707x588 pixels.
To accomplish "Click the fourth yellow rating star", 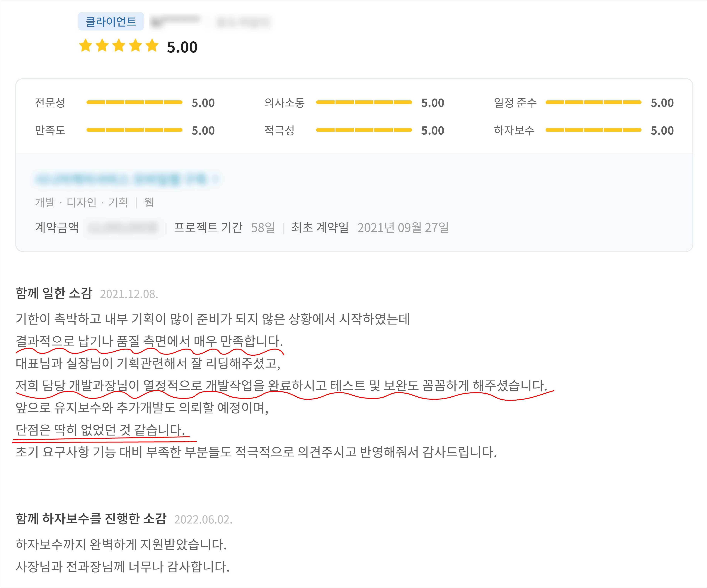I will pos(135,46).
